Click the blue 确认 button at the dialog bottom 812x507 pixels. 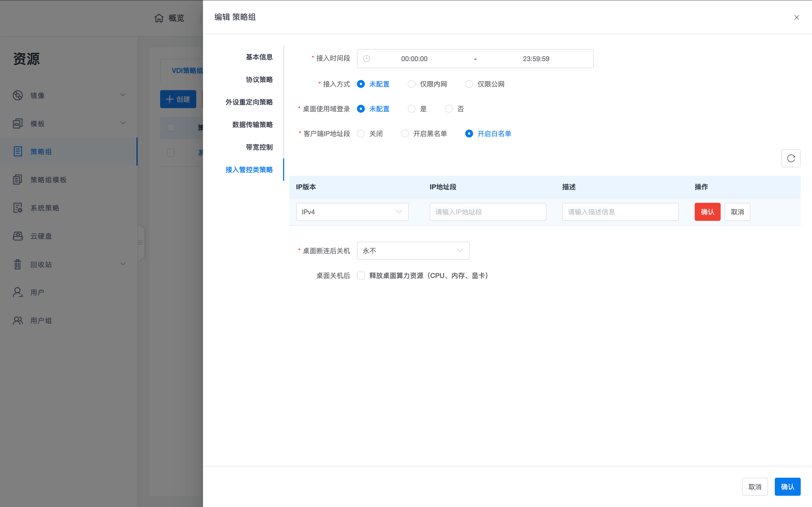point(787,486)
